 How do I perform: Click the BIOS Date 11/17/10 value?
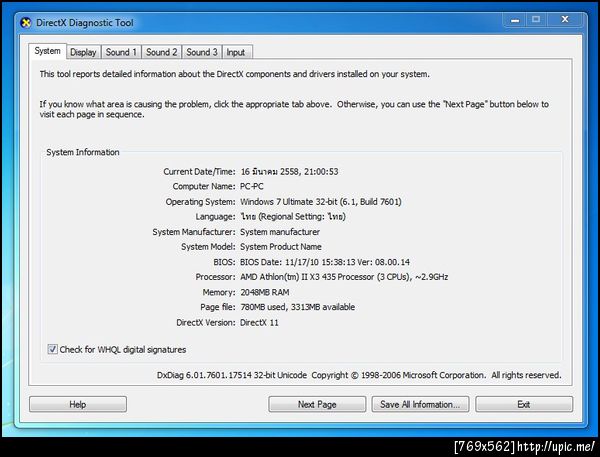(324, 262)
